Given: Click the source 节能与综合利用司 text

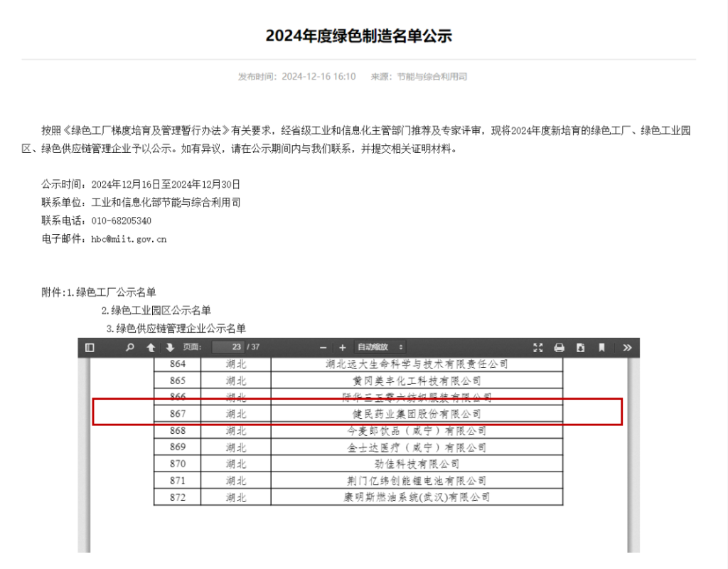Looking at the screenshot, I should (x=432, y=77).
